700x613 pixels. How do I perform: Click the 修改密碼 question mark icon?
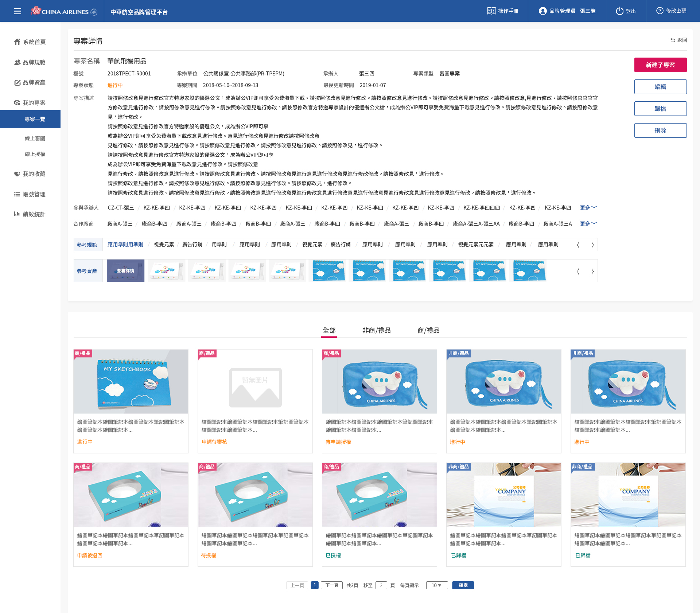tap(660, 11)
